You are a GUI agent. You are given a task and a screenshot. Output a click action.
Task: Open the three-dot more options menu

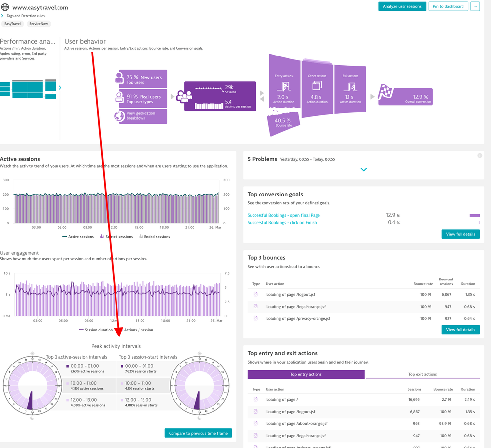pyautogui.click(x=475, y=6)
